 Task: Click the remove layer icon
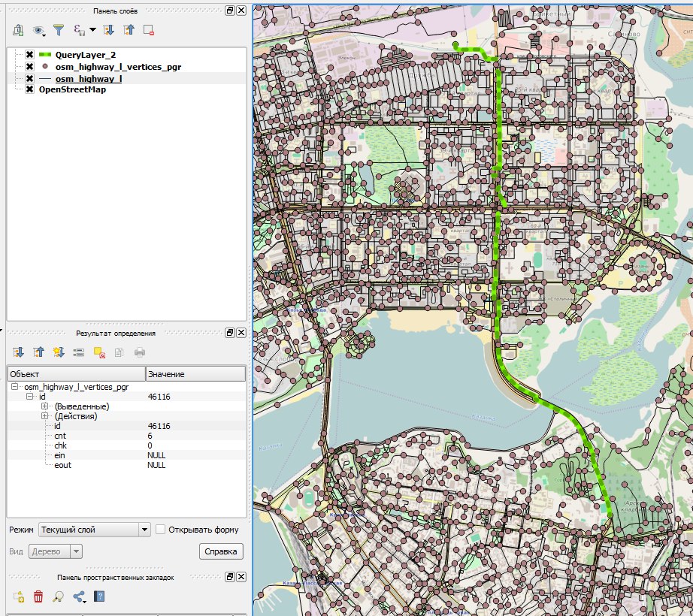click(x=149, y=30)
